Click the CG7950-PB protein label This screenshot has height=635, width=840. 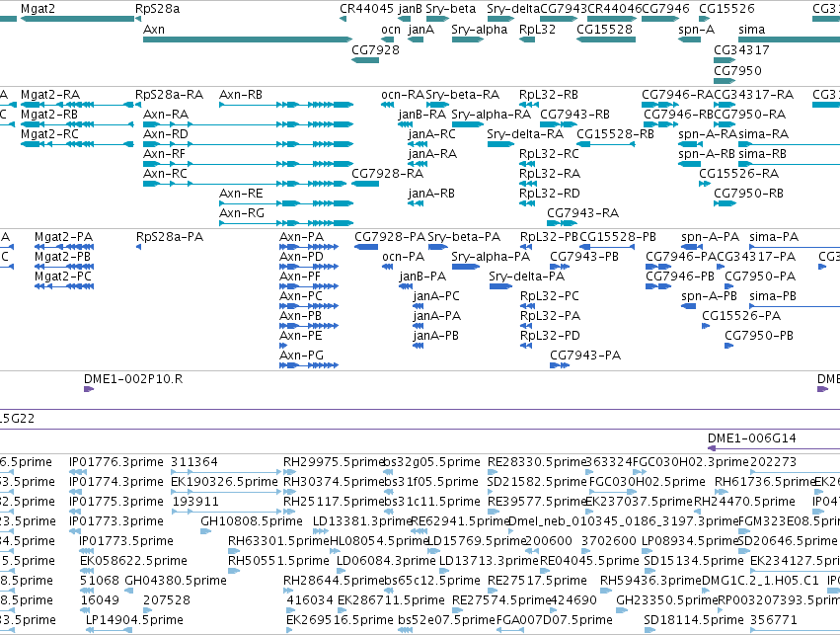click(760, 336)
